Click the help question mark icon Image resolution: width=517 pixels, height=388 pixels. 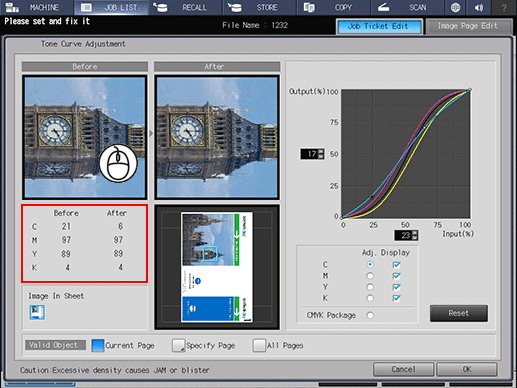pyautogui.click(x=504, y=7)
